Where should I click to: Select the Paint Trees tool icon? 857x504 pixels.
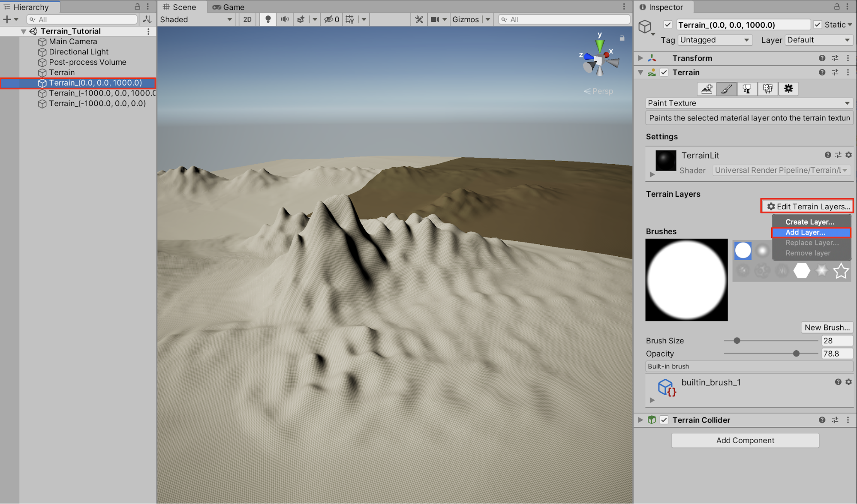[x=747, y=89]
